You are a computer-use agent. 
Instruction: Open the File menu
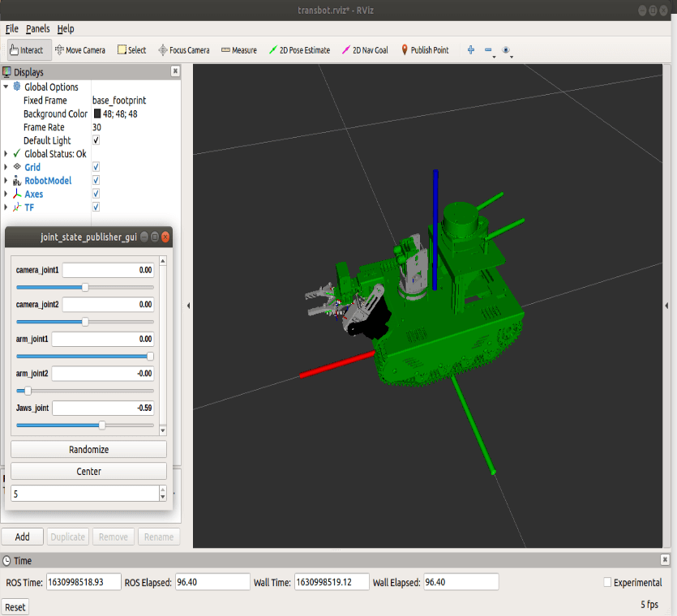(x=11, y=29)
